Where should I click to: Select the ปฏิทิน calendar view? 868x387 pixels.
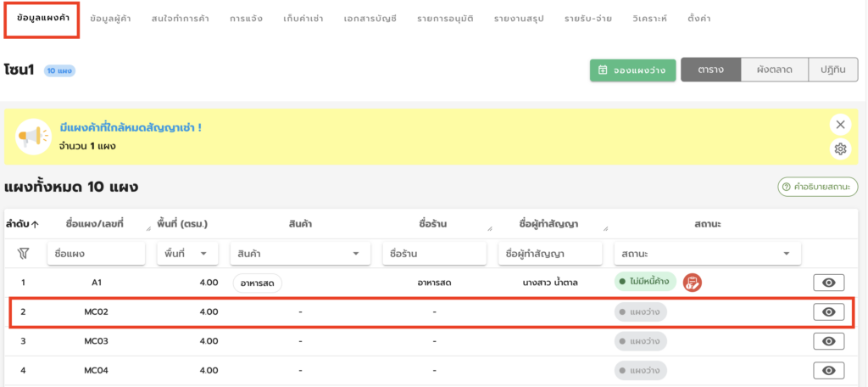click(x=833, y=70)
